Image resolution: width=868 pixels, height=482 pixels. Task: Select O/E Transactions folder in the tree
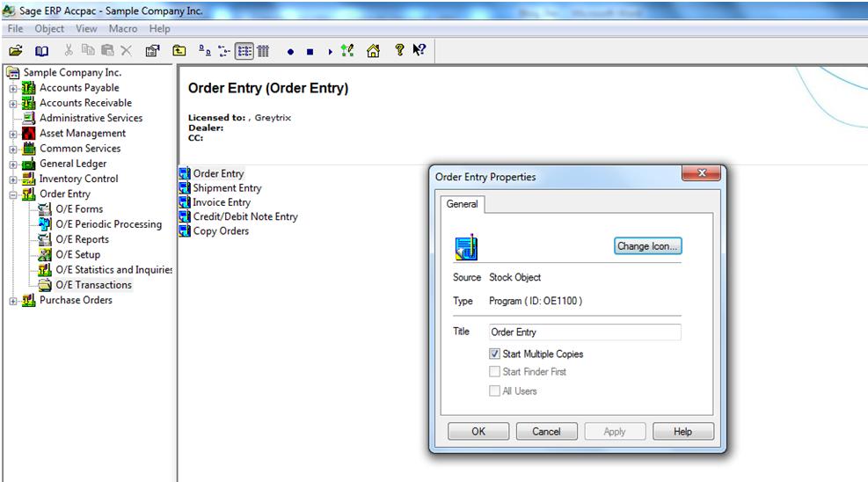[x=93, y=285]
